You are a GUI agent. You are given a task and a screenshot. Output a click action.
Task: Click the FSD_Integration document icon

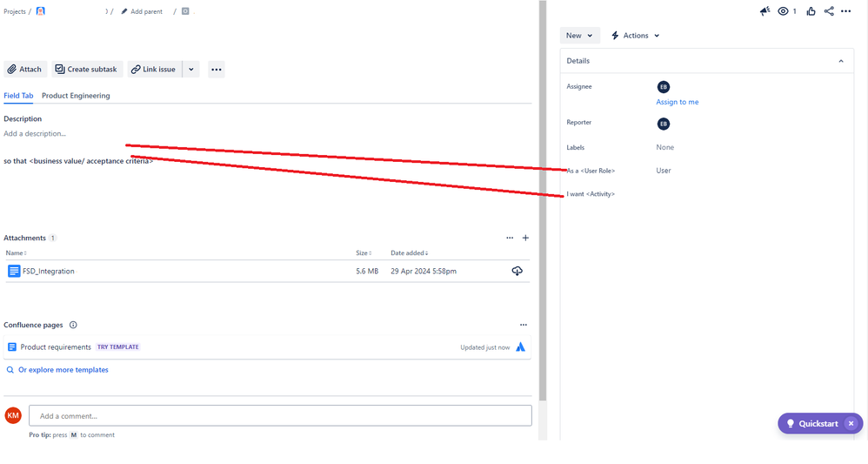(14, 271)
